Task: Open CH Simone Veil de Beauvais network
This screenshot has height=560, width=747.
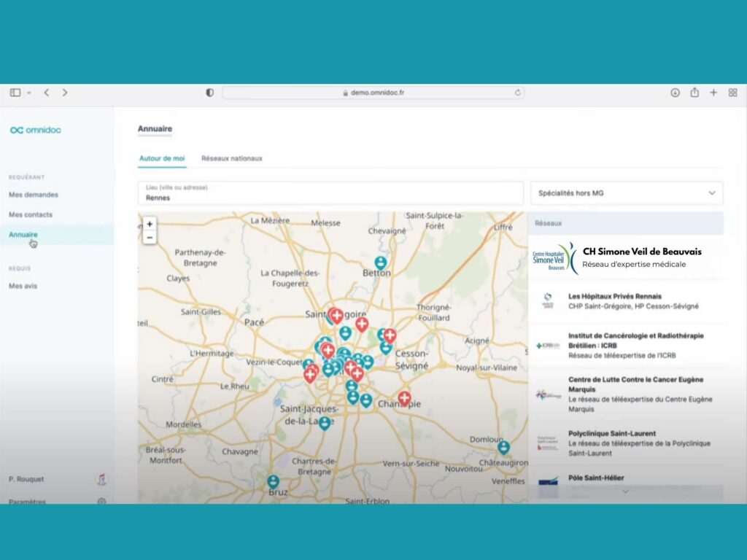Action: (x=625, y=257)
